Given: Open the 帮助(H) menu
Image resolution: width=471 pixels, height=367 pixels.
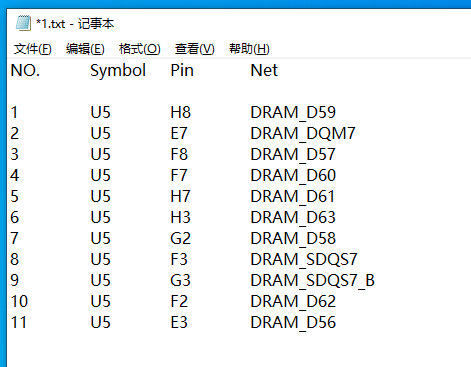Looking at the screenshot, I should (x=249, y=49).
